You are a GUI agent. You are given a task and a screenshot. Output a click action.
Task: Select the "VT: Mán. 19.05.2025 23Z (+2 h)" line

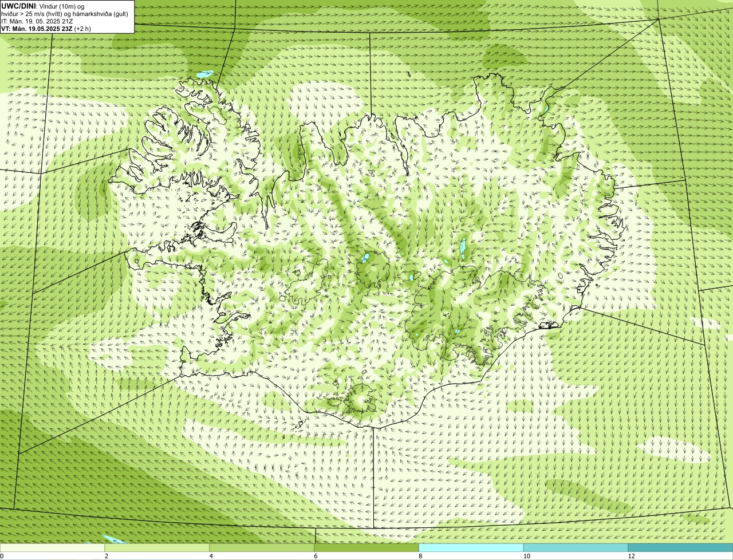coord(46,29)
